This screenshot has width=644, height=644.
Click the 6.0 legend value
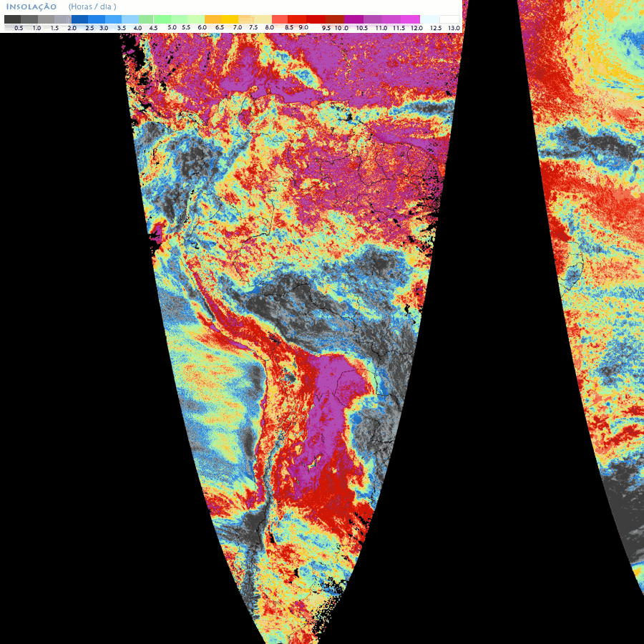pyautogui.click(x=202, y=27)
